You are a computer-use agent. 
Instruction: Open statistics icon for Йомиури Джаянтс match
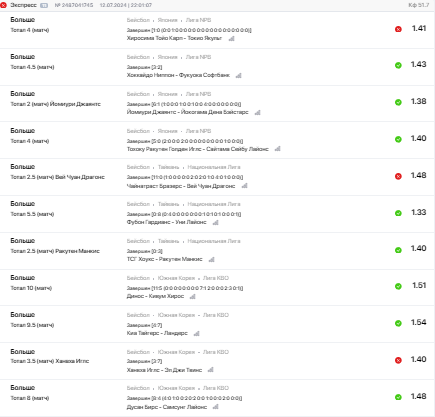[x=257, y=112]
